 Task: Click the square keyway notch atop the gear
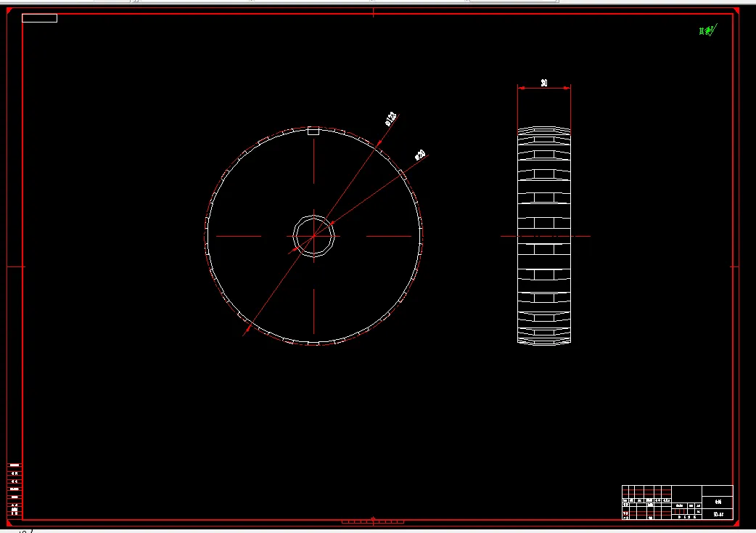pos(313,131)
